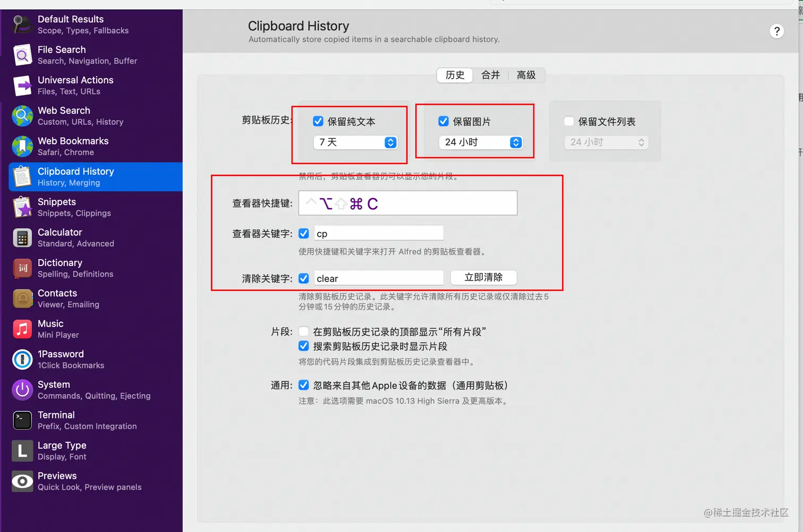The image size is (803, 532).
Task: Select Contacts sidebar label
Action: pyautogui.click(x=57, y=293)
